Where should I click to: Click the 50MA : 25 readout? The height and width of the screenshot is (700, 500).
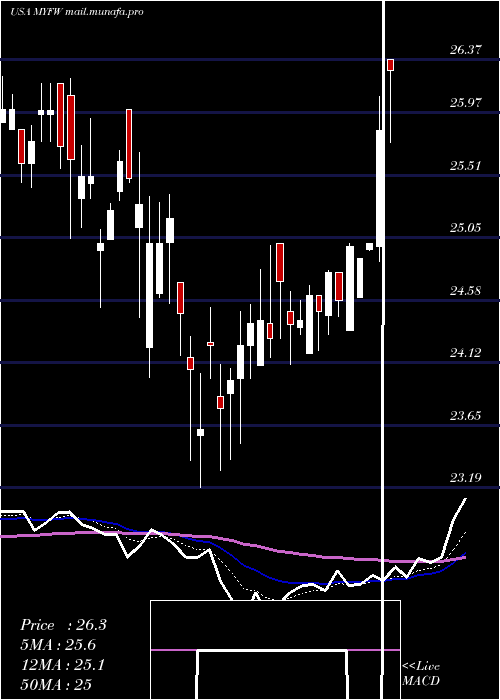[56, 684]
